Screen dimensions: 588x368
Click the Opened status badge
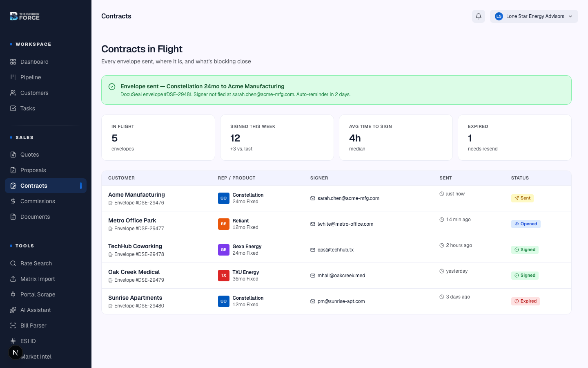[526, 224]
